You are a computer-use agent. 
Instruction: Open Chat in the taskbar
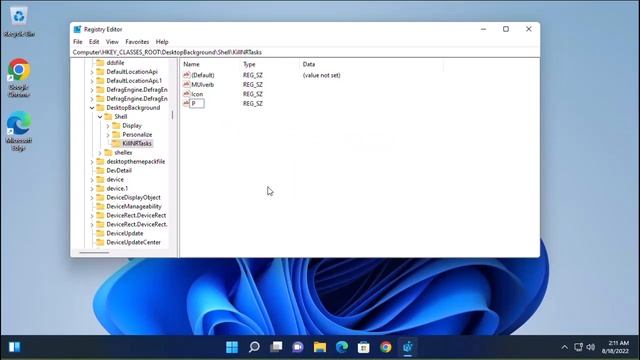pos(298,347)
